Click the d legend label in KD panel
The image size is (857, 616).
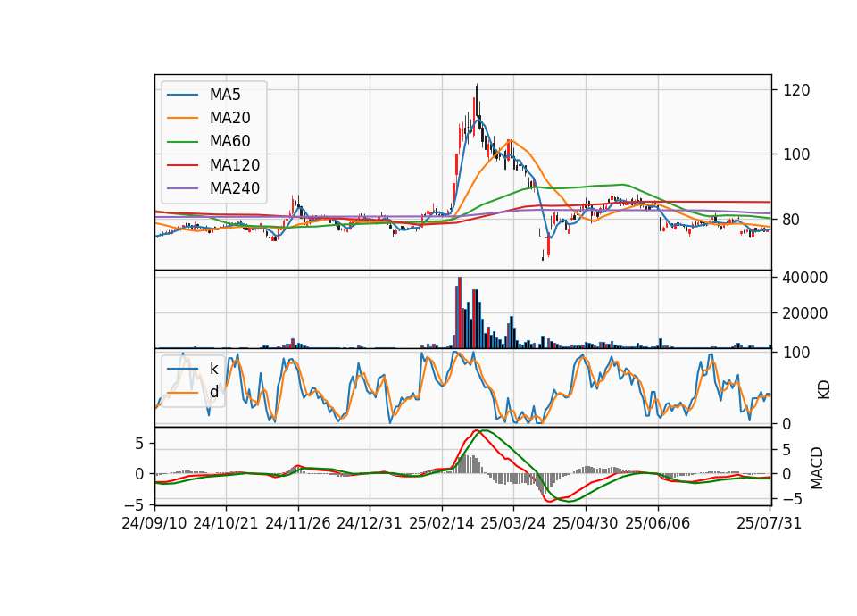213,392
